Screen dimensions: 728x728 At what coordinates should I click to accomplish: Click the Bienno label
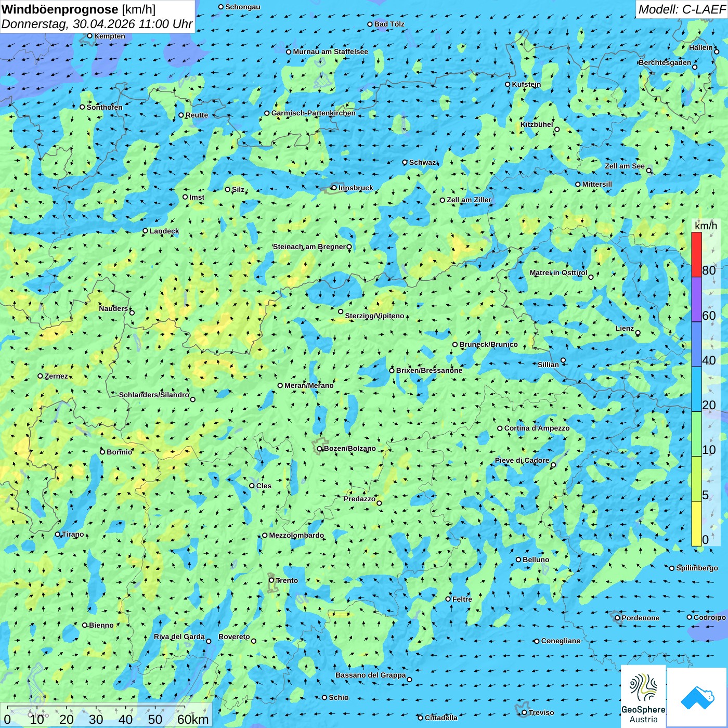pyautogui.click(x=101, y=625)
